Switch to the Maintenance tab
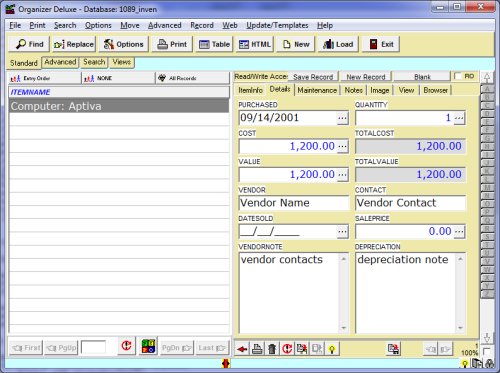 pos(317,90)
